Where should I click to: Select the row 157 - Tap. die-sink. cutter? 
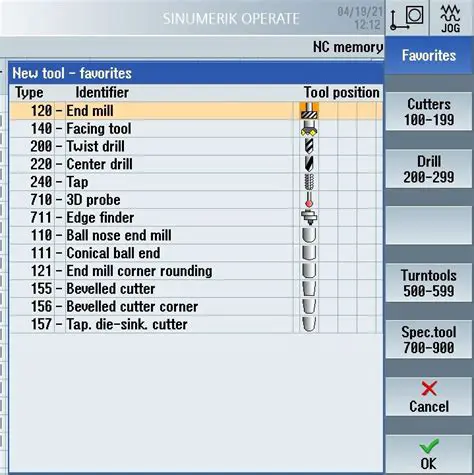click(x=196, y=324)
